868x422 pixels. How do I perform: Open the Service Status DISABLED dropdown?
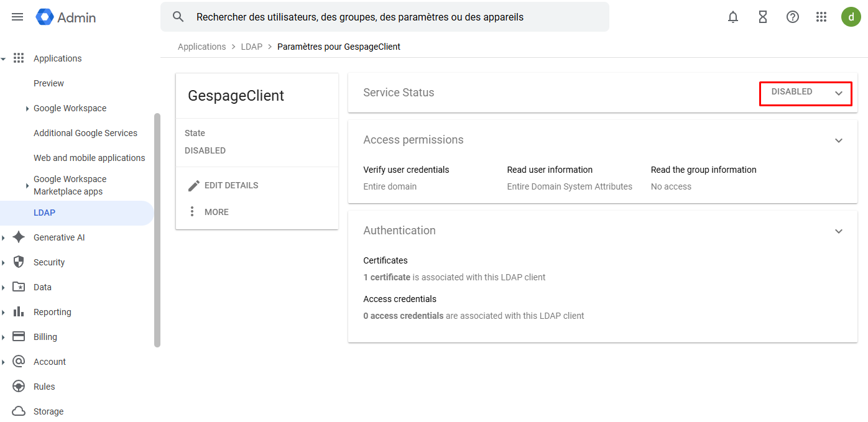(x=806, y=93)
